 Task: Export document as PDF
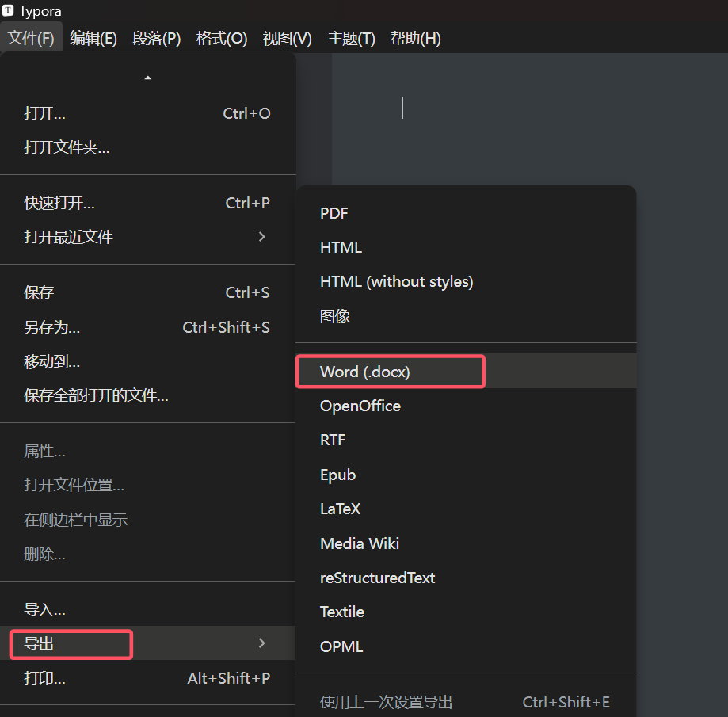[x=466, y=213]
